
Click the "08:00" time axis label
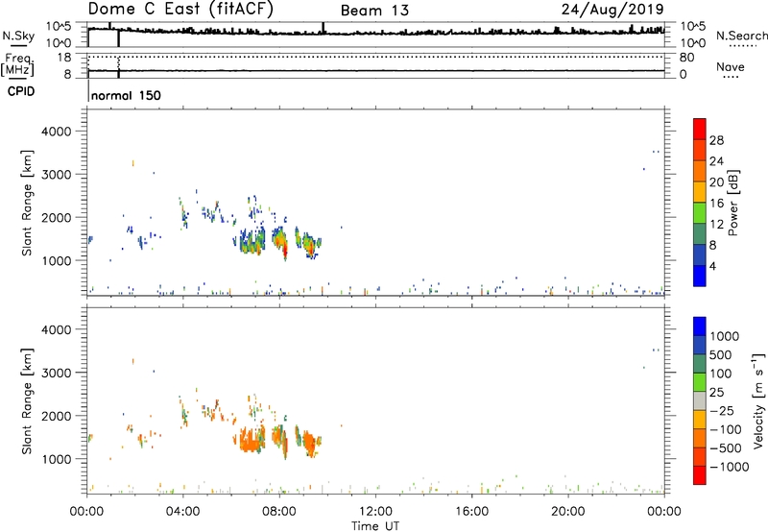pyautogui.click(x=278, y=512)
